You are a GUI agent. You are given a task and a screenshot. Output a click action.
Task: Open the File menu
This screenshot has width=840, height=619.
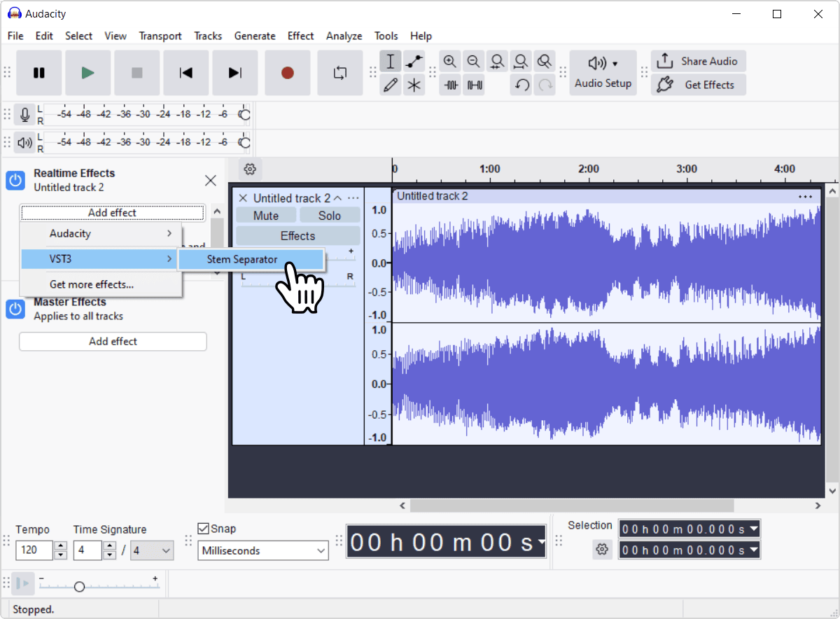[15, 36]
